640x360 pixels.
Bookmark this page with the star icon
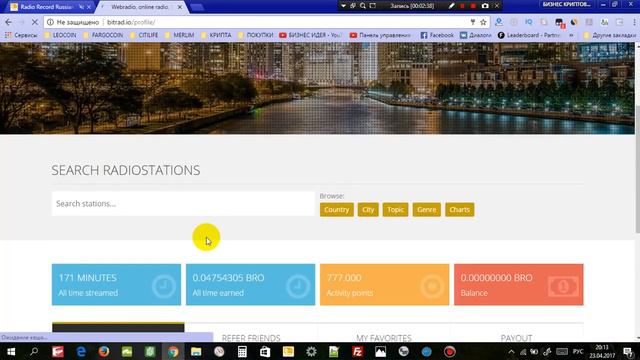click(x=483, y=22)
